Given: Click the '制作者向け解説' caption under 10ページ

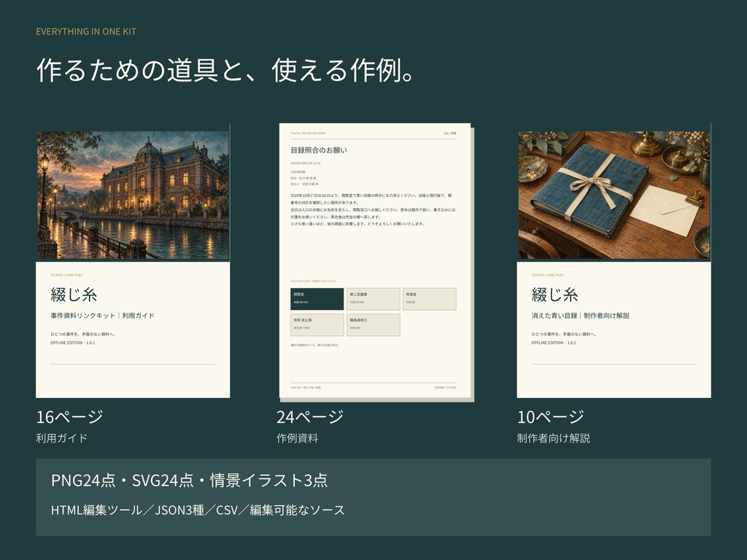Looking at the screenshot, I should [x=554, y=438].
